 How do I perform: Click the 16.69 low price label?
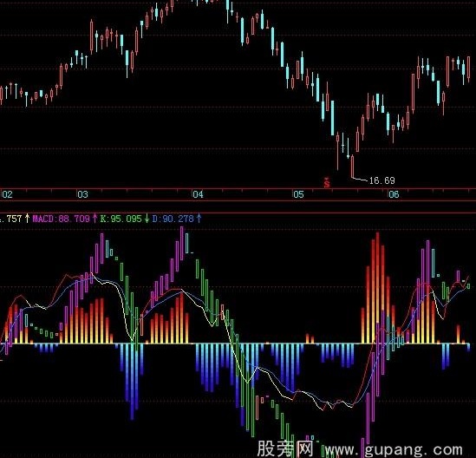pos(381,180)
